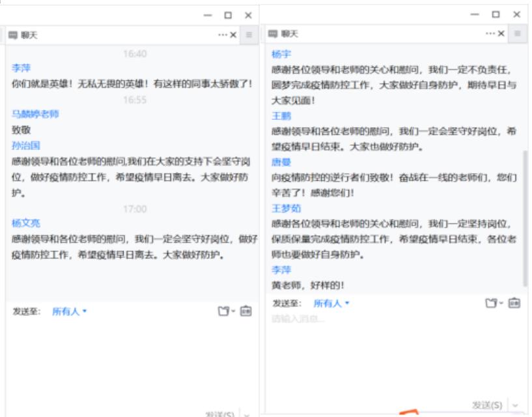Click the rightmost toolbar icon in right chat
Viewport: 532px width, 417px height.
(x=514, y=303)
